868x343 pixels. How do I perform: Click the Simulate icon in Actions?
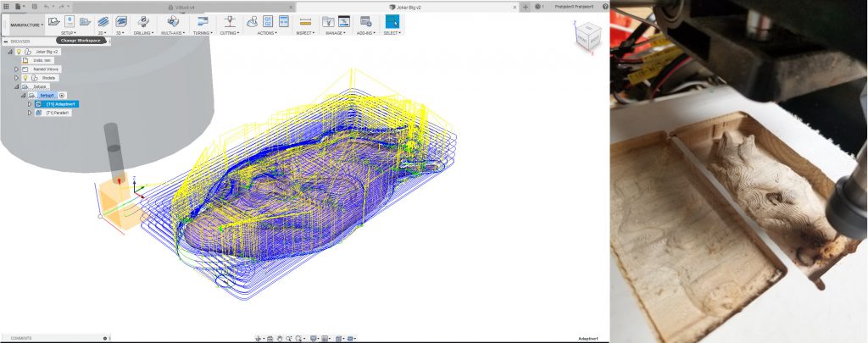pos(252,21)
